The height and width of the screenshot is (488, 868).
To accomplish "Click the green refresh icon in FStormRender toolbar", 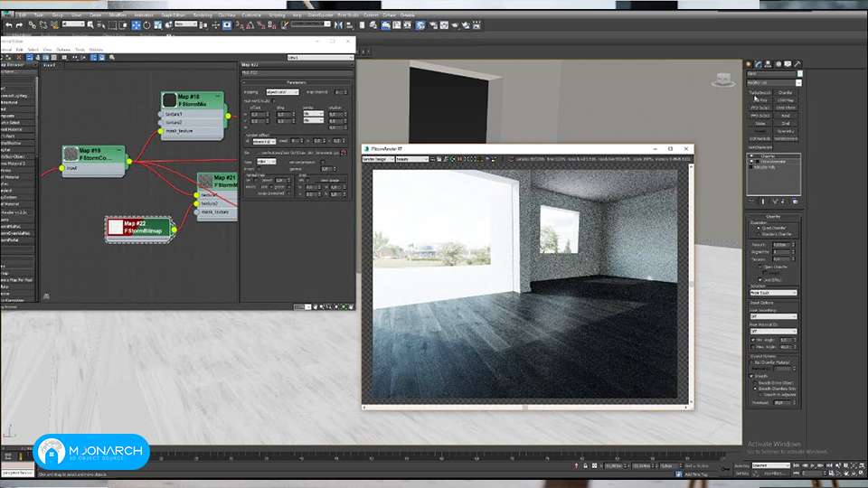I will tap(453, 159).
